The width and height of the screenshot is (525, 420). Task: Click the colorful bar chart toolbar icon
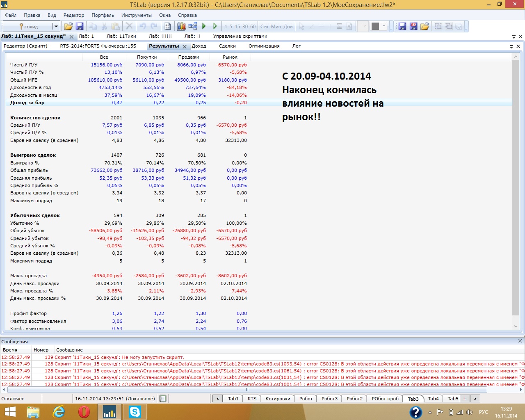click(x=181, y=26)
